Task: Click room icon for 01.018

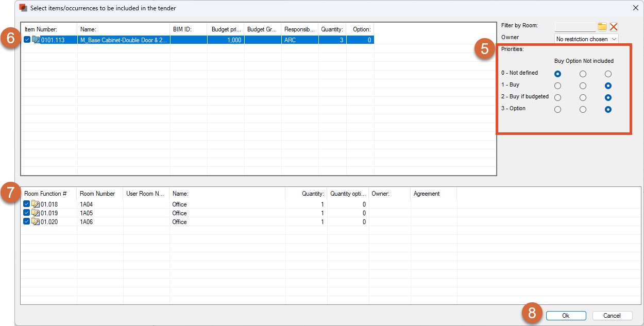Action: coord(36,204)
